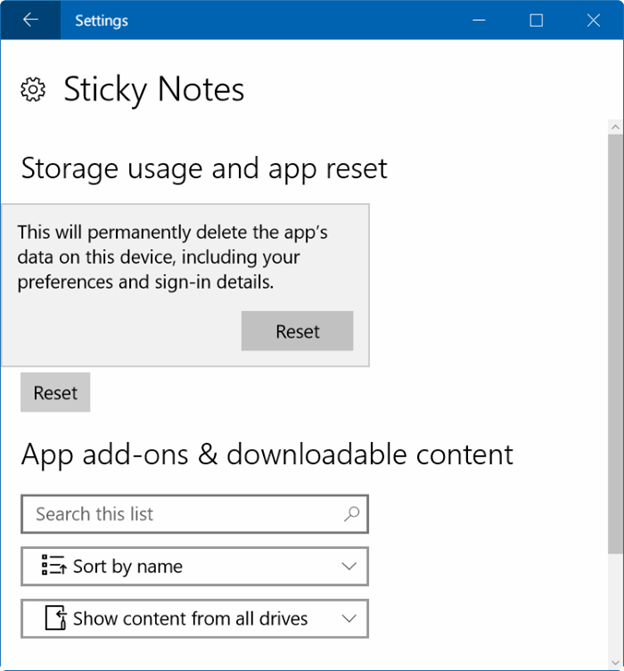Screen dimensions: 624x671
Task: Focus the Search this list field
Action: point(195,514)
